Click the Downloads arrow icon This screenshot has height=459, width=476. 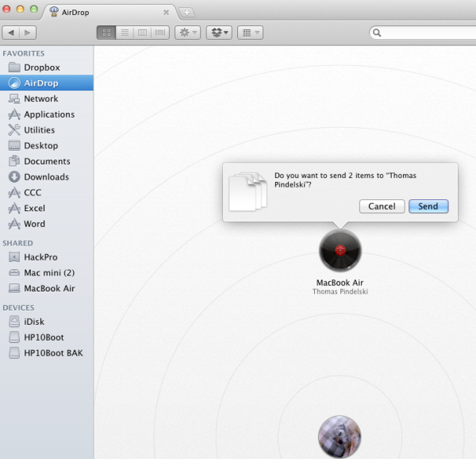(x=14, y=177)
